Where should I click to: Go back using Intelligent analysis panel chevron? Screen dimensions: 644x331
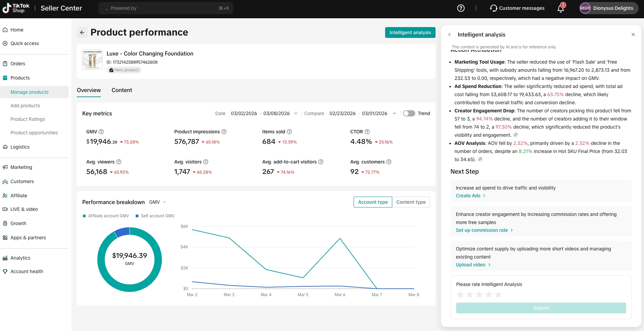point(449,35)
